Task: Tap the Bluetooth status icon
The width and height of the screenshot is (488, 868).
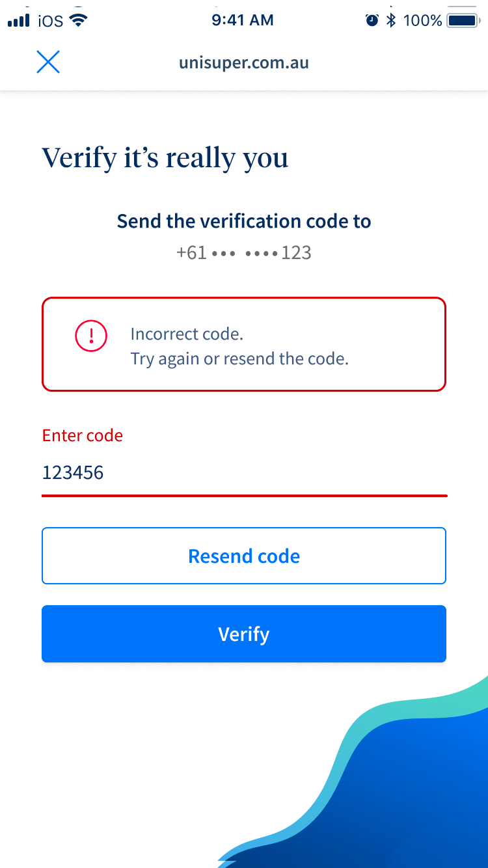Action: (391, 20)
